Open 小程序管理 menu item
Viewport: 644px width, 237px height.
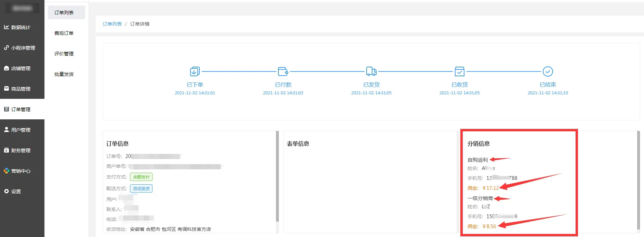click(x=22, y=48)
